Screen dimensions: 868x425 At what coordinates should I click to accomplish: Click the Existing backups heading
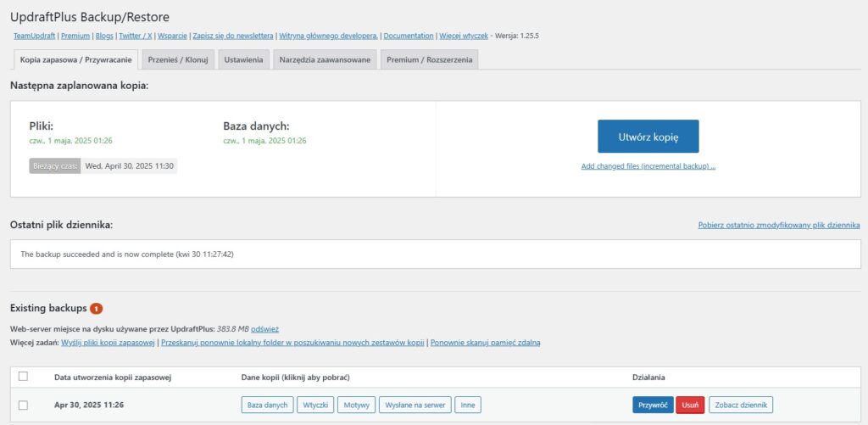(48, 308)
